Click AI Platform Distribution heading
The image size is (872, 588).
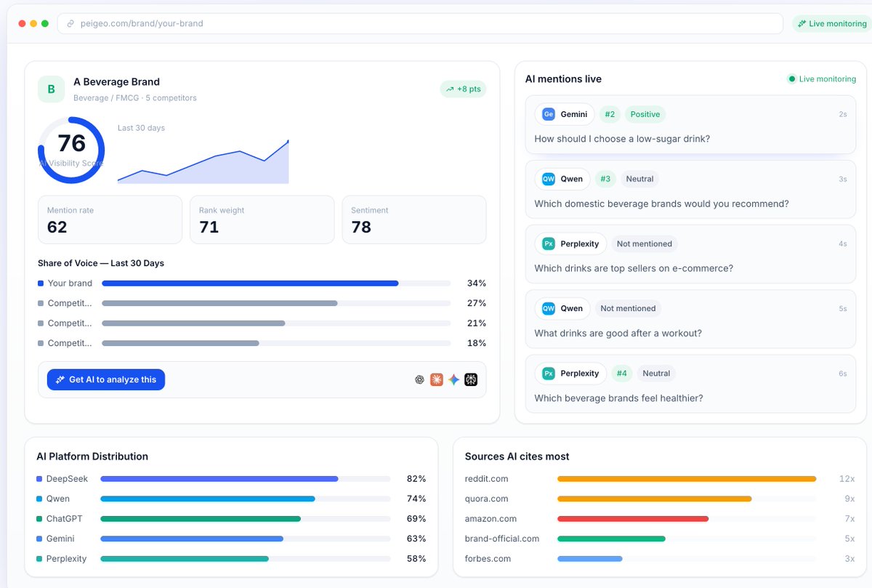[x=92, y=456]
